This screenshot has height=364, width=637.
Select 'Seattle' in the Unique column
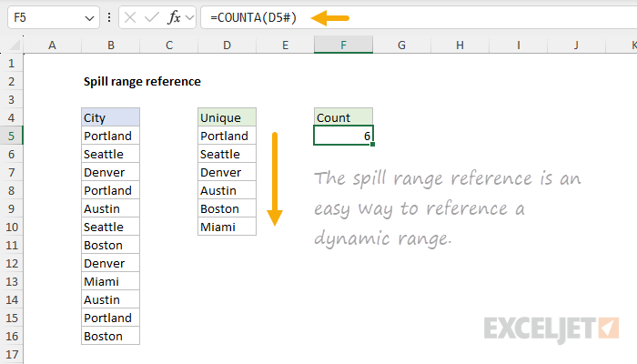click(x=227, y=154)
